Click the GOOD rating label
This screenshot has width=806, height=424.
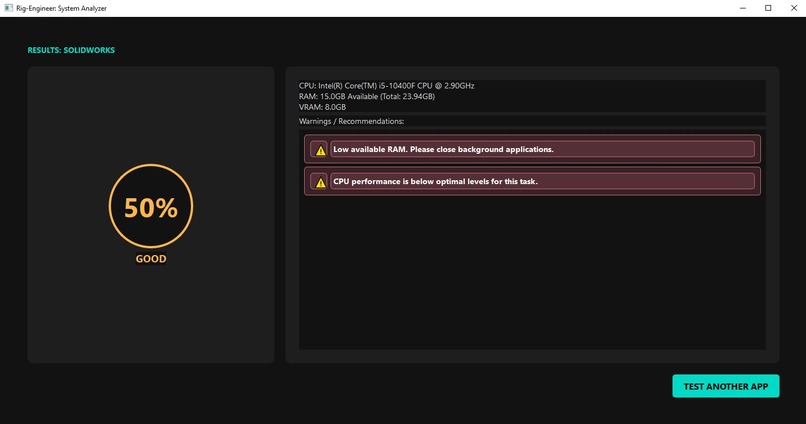coord(151,259)
